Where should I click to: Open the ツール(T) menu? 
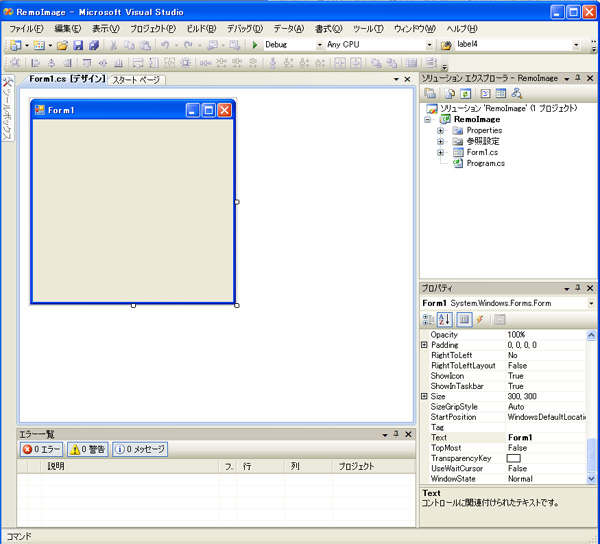pyautogui.click(x=368, y=29)
